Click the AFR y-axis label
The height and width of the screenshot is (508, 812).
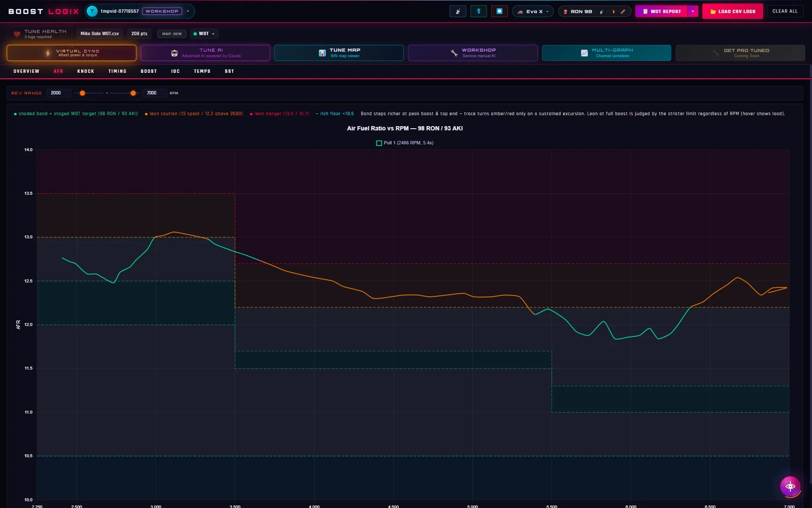(x=18, y=325)
